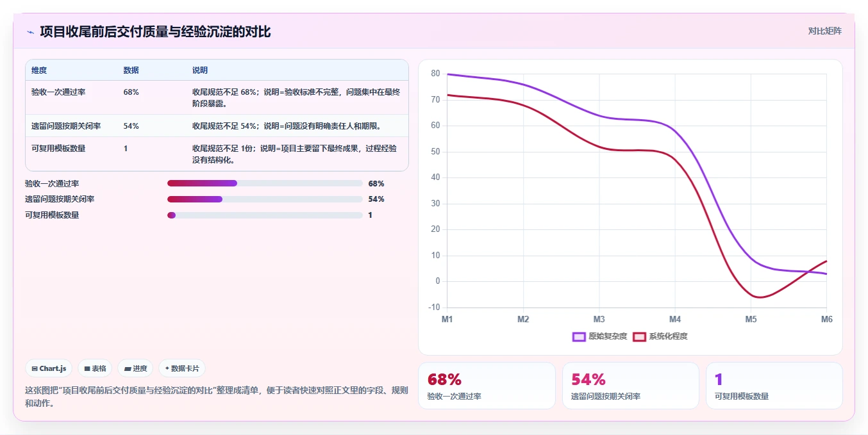
Task: Click the M2 axis label on chart
Action: (x=523, y=319)
